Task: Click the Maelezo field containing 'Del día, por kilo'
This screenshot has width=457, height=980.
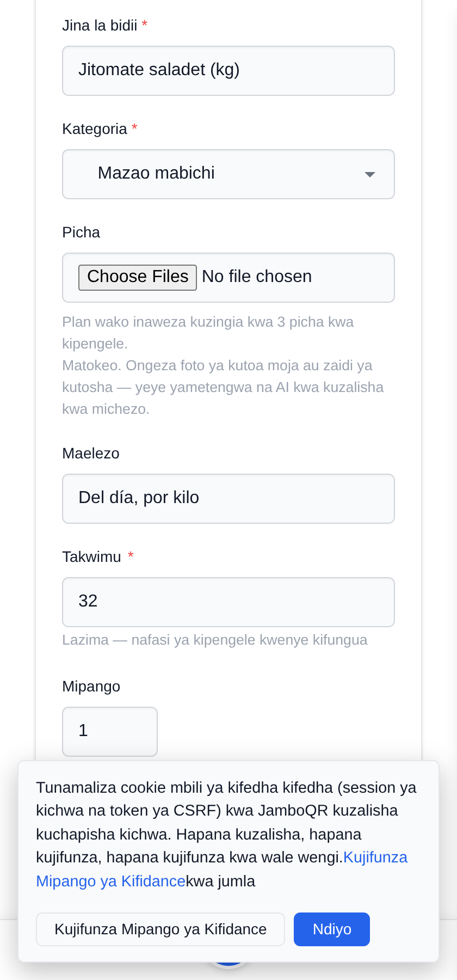Action: pos(228,499)
